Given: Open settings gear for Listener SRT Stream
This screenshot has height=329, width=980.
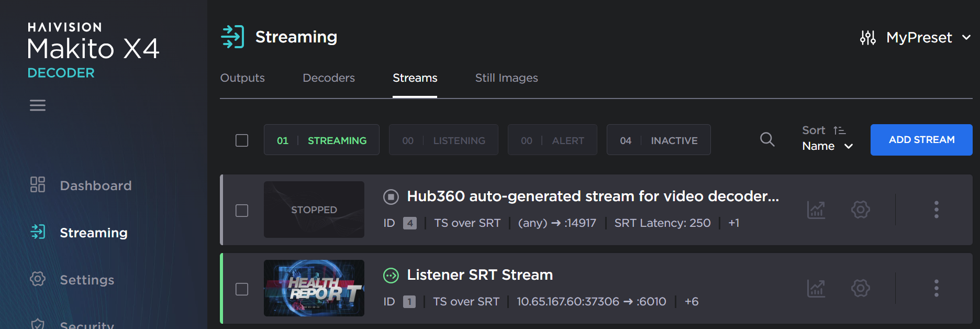Looking at the screenshot, I should point(861,288).
